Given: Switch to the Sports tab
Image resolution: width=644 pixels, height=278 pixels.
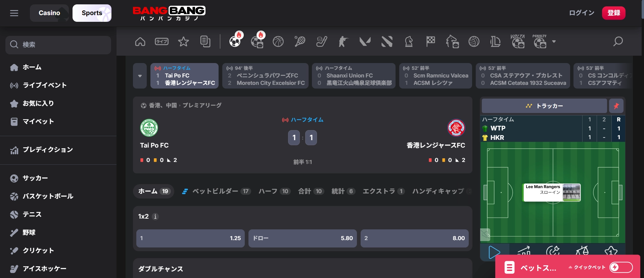Looking at the screenshot, I should (x=92, y=13).
